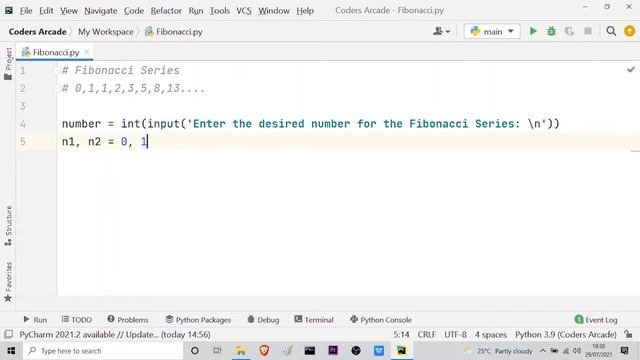Open the Help menu
This screenshot has width=640, height=360.
tap(305, 11)
